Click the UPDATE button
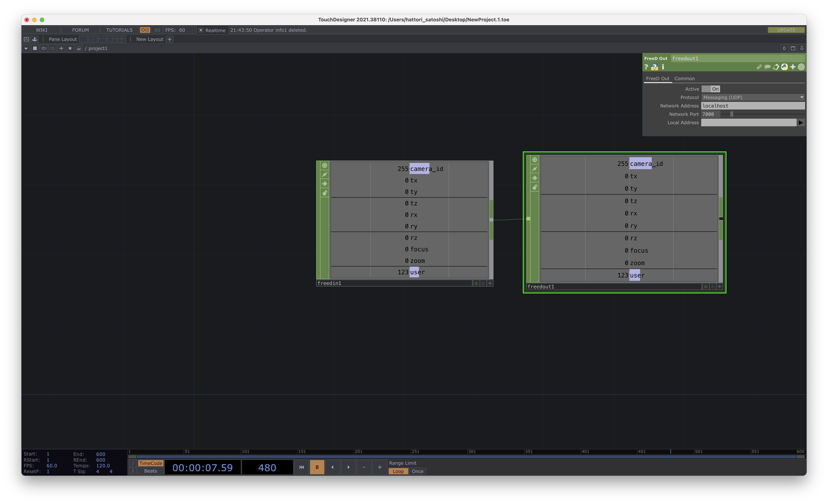The width and height of the screenshot is (828, 504). (786, 30)
